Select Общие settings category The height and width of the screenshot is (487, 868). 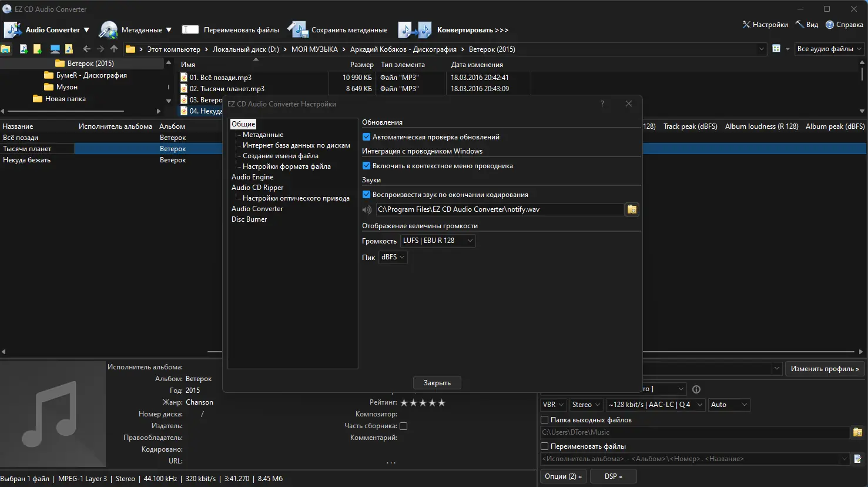(x=243, y=124)
